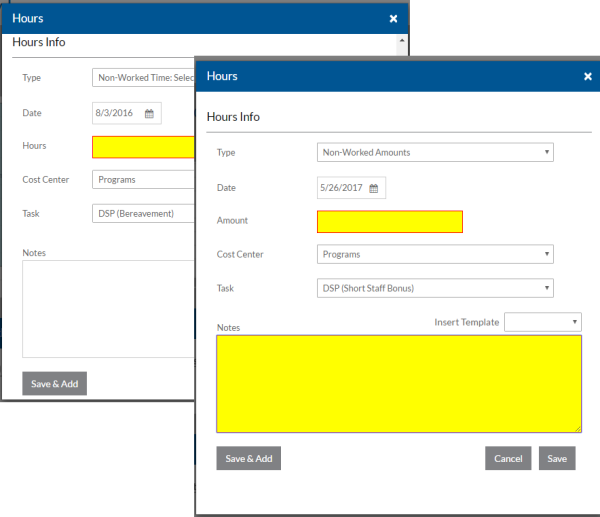Open the DSP (Bereavement) task dropdown
This screenshot has height=517, width=600.
coord(143,214)
